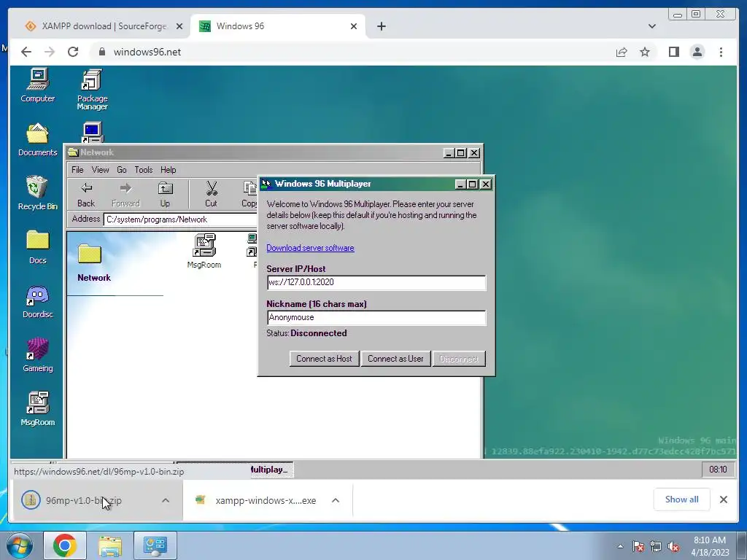Open the system clock 8:10 AM
The width and height of the screenshot is (747, 560).
click(x=710, y=546)
